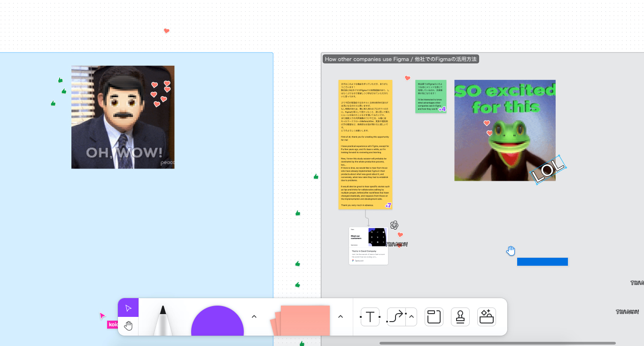Pick the Marker pen tool

(x=163, y=321)
